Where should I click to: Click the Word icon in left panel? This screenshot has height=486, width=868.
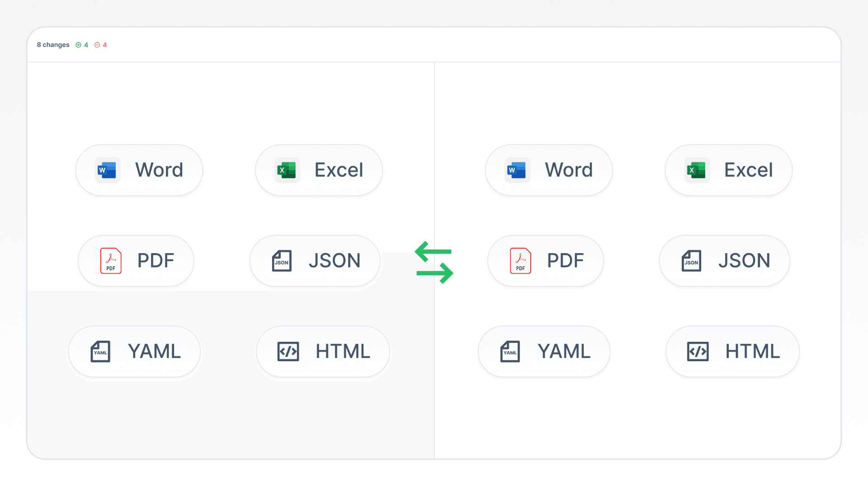[107, 170]
